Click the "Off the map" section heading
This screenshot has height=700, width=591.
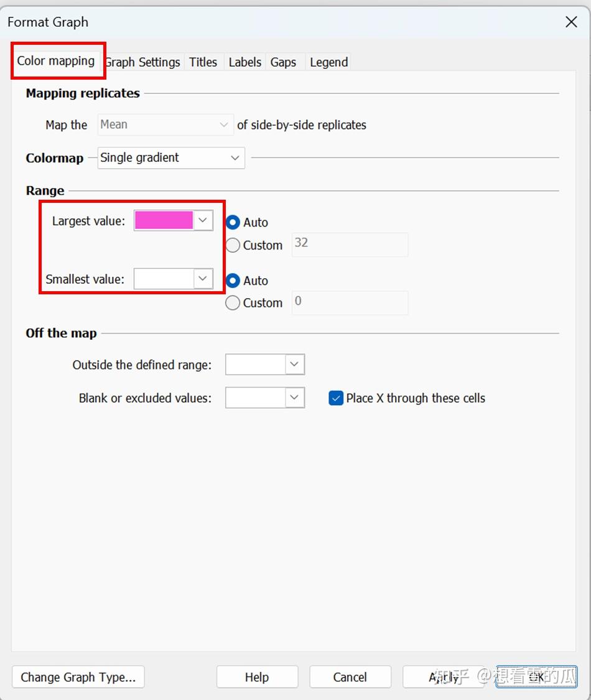click(x=61, y=333)
